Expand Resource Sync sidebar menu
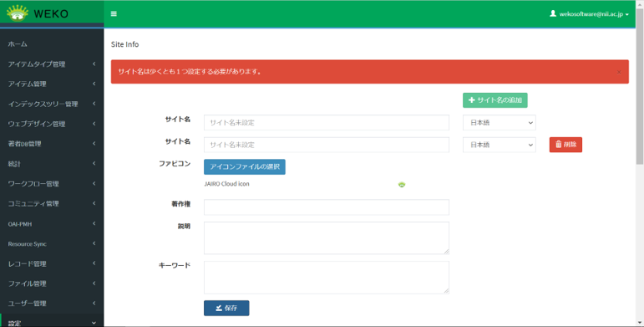Viewport: 644px width, 327px height. pyautogui.click(x=52, y=243)
